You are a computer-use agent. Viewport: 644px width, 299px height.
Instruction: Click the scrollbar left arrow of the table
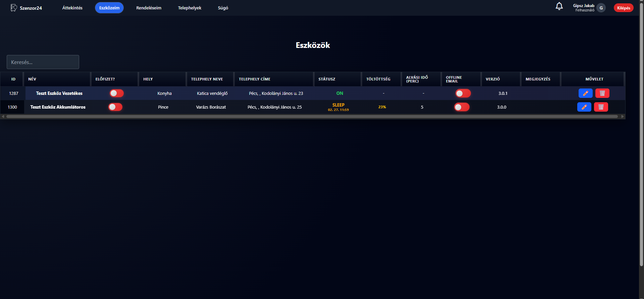click(x=3, y=116)
